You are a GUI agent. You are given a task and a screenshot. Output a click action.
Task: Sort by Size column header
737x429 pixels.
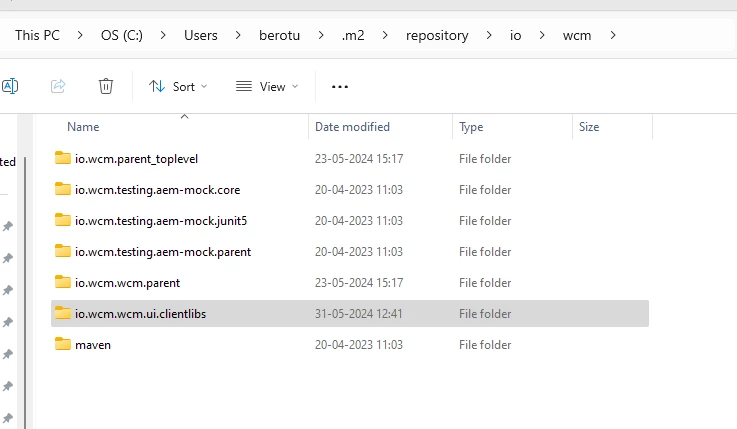click(589, 127)
